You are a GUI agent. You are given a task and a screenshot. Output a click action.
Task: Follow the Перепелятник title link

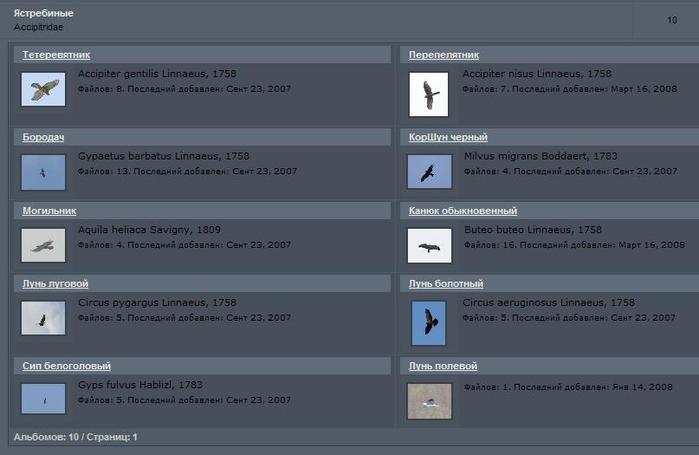click(x=444, y=55)
